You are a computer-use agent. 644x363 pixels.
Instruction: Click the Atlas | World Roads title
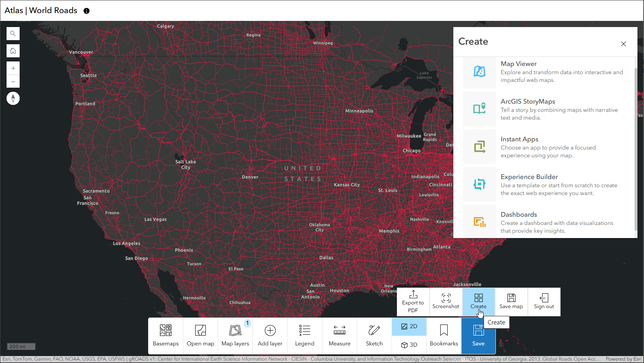41,11
